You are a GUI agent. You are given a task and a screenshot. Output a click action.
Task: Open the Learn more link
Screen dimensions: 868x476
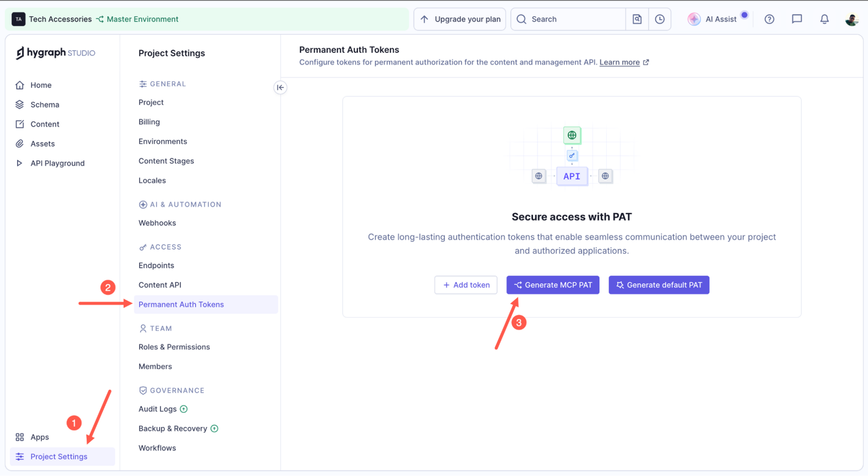point(620,62)
